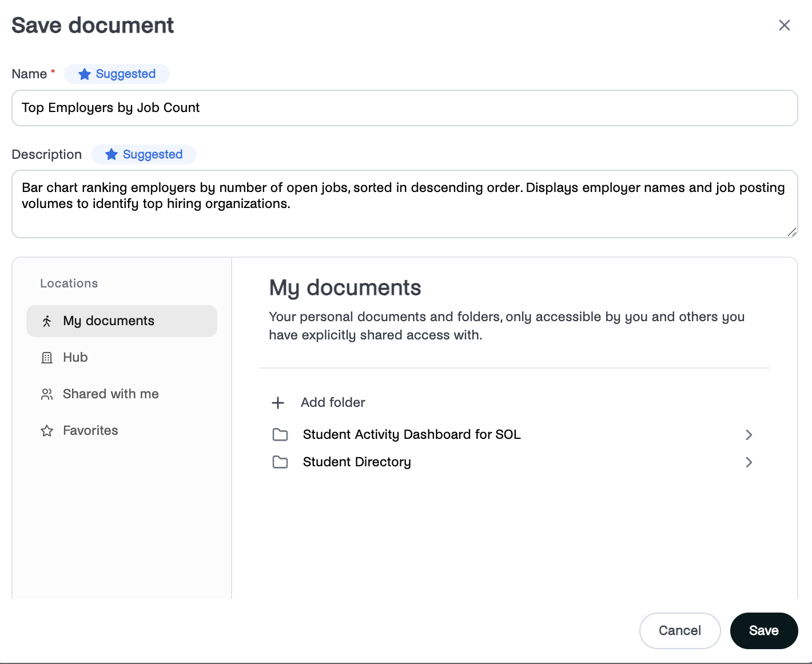The height and width of the screenshot is (664, 812).
Task: Expand chevron for Student Activity Dashboard for SOL
Action: pos(749,435)
